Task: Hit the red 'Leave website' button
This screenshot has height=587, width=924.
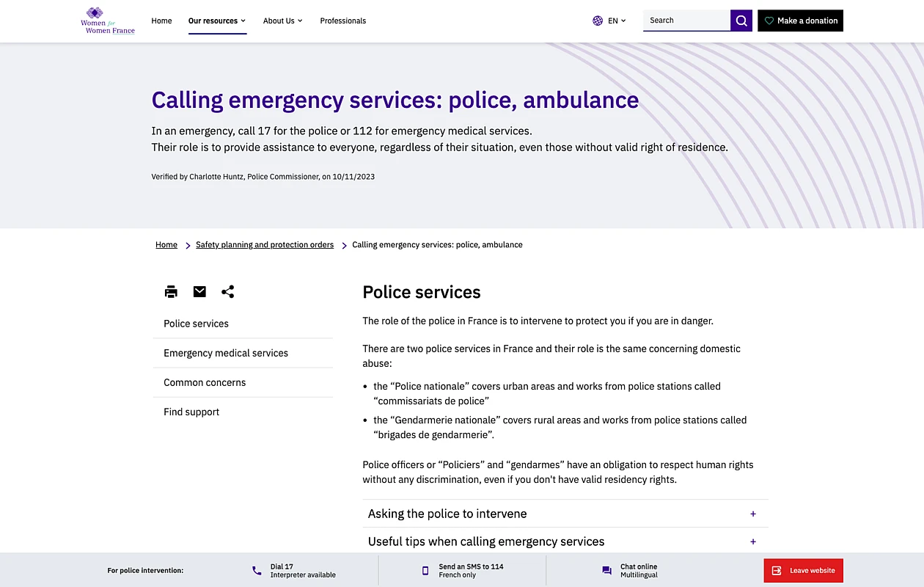Action: pyautogui.click(x=803, y=571)
